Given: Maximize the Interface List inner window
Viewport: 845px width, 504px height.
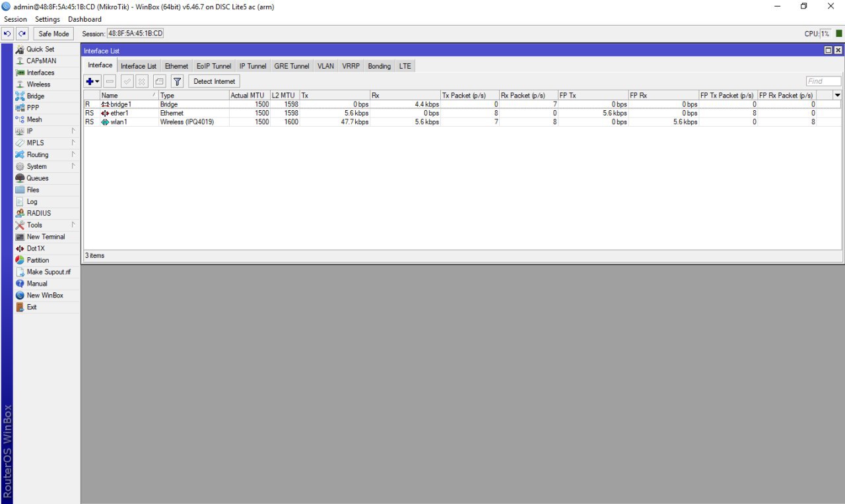Looking at the screenshot, I should [x=828, y=50].
